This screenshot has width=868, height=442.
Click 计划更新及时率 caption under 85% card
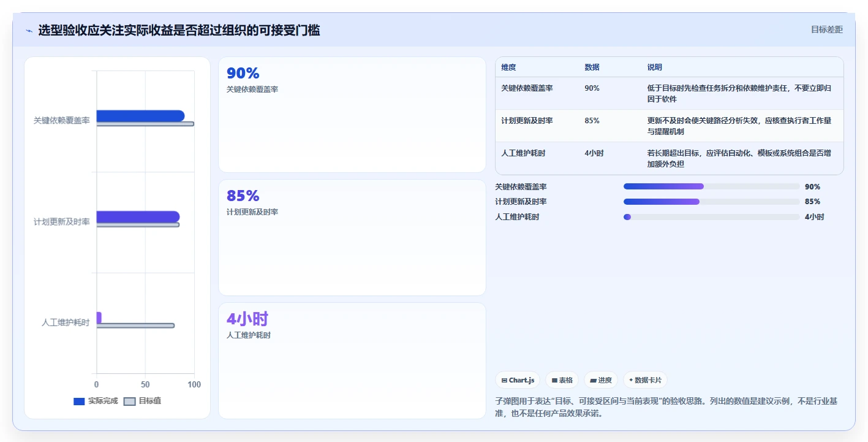tap(252, 212)
